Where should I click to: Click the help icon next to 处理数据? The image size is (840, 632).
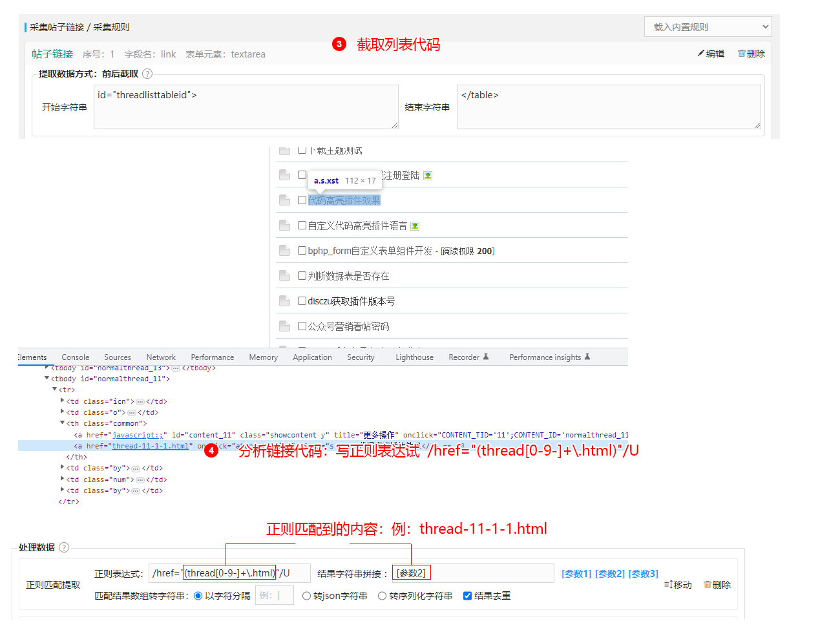pos(64,547)
